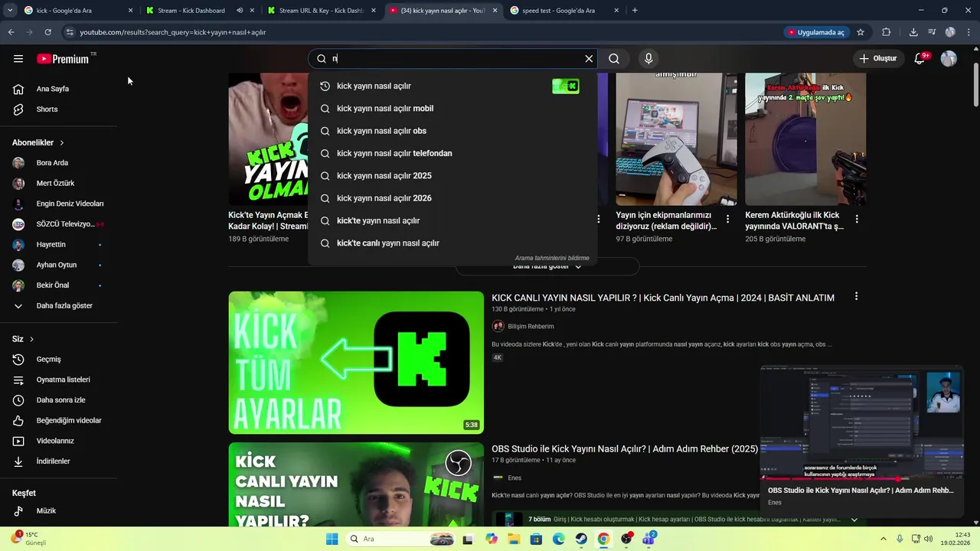Screen dimensions: 980x551
Task: Start voice search with the microphone
Action: pos(648,59)
